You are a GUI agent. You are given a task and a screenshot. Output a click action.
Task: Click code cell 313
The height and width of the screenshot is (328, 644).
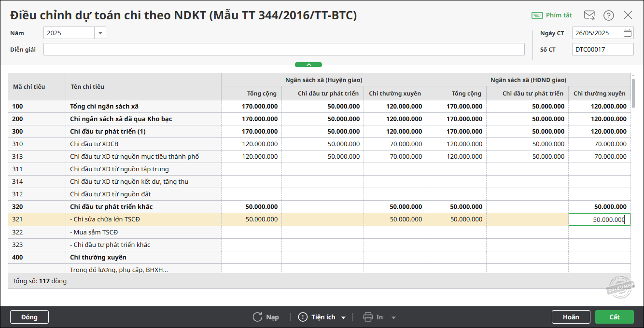37,157
